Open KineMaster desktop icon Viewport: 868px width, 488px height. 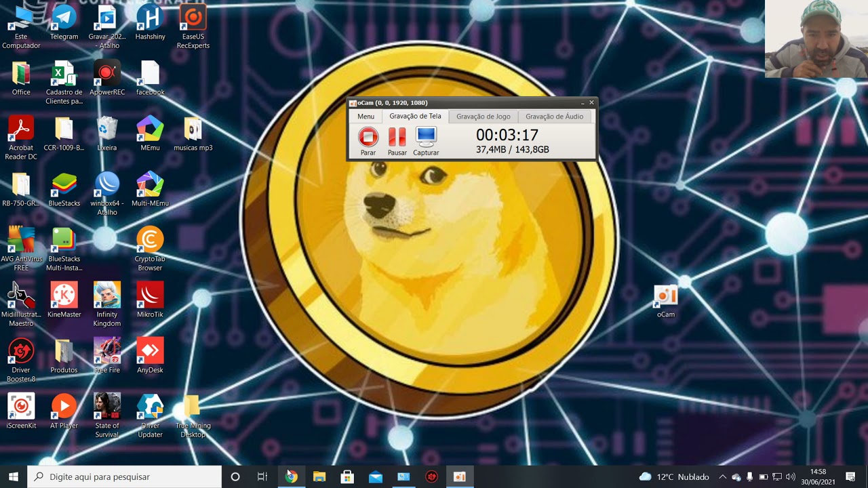(64, 301)
